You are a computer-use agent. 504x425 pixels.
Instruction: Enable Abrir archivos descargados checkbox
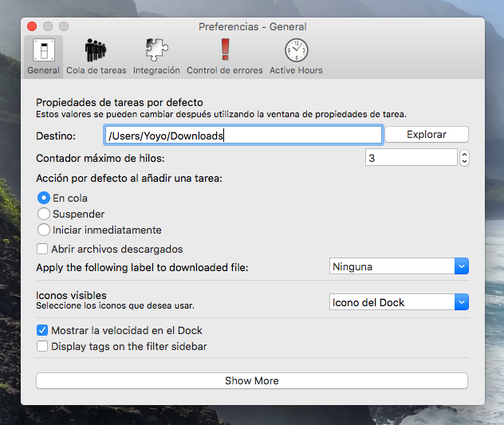click(x=43, y=249)
